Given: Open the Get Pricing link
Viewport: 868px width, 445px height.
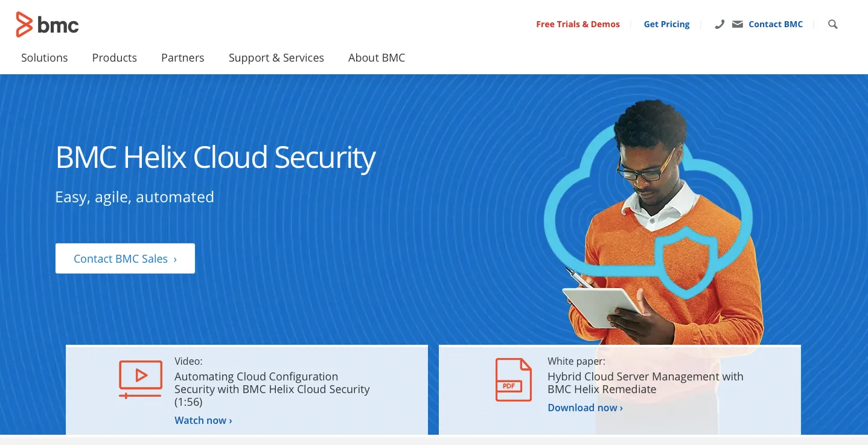Looking at the screenshot, I should point(667,24).
